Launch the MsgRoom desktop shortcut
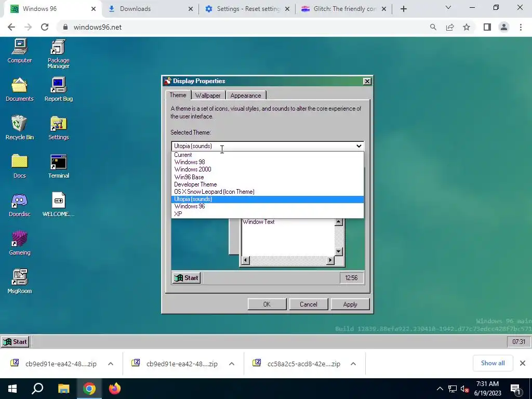Screen dimensions: 532x399 (20, 282)
